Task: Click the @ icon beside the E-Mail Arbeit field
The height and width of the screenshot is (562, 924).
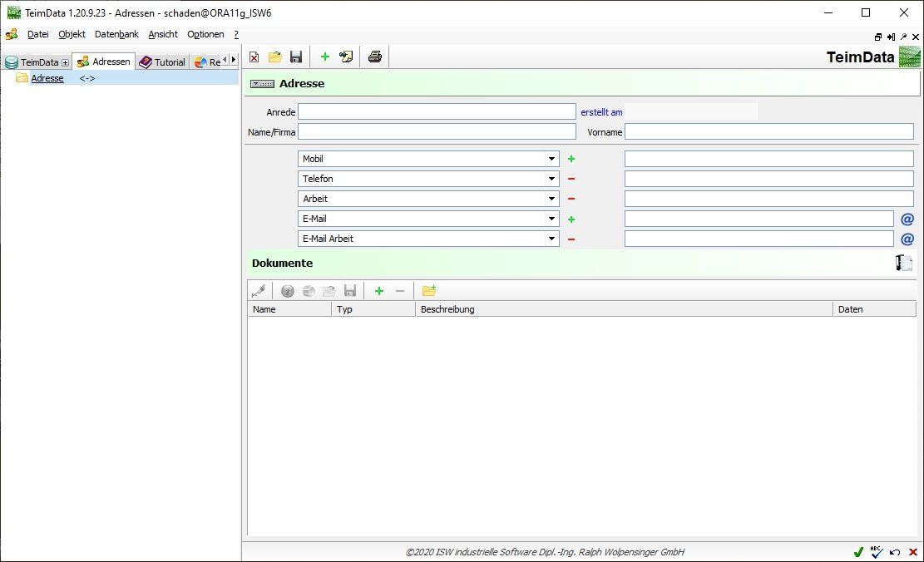Action: [x=907, y=239]
